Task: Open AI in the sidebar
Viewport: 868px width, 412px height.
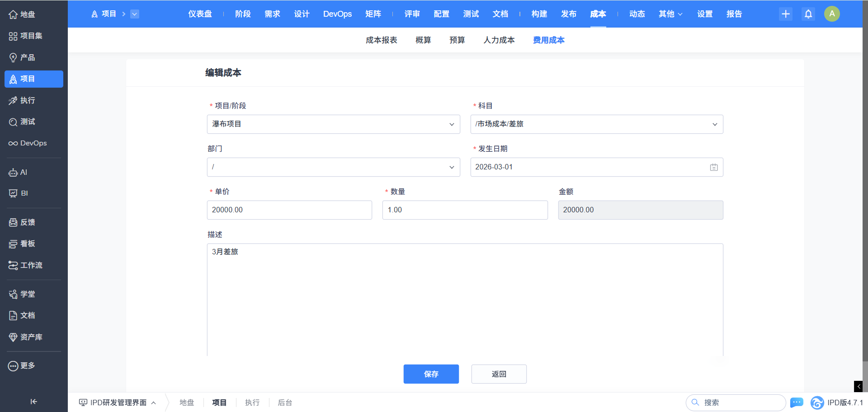Action: (33, 172)
